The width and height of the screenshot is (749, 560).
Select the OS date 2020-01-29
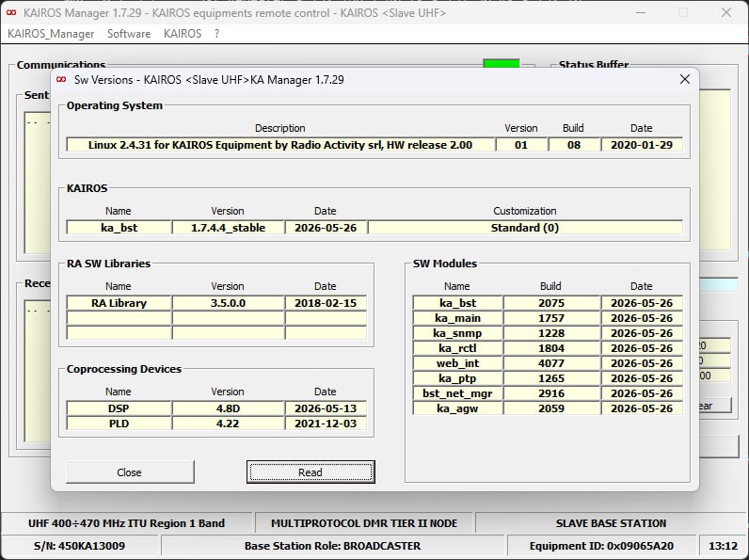point(642,145)
